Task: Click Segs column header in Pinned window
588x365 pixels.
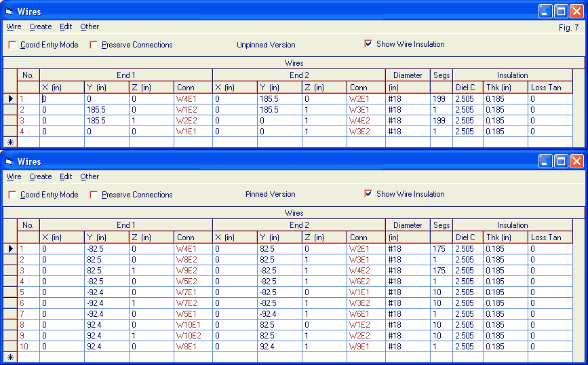Action: point(442,225)
